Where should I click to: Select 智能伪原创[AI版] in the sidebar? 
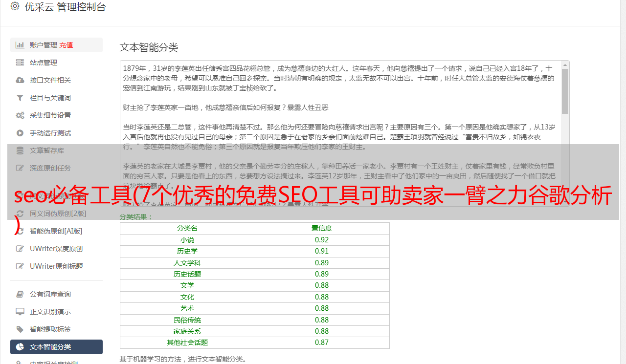pyautogui.click(x=56, y=231)
